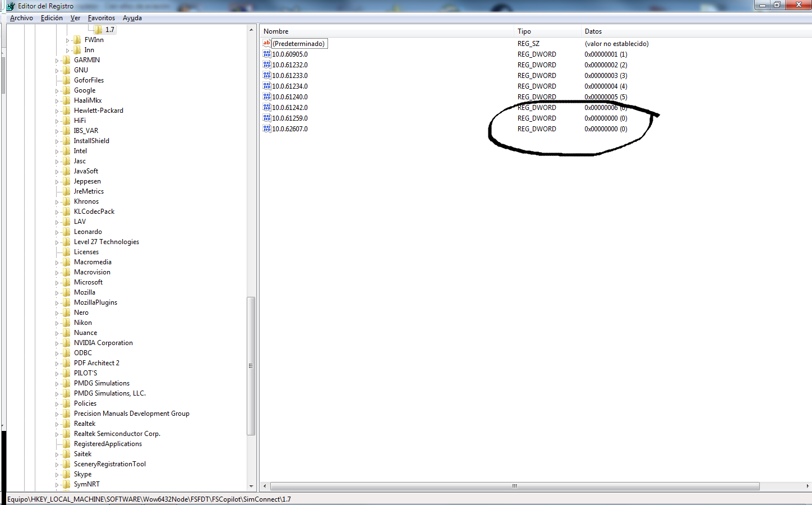Click the folder icon next to Microsoft
The image size is (812, 505).
pyautogui.click(x=67, y=282)
